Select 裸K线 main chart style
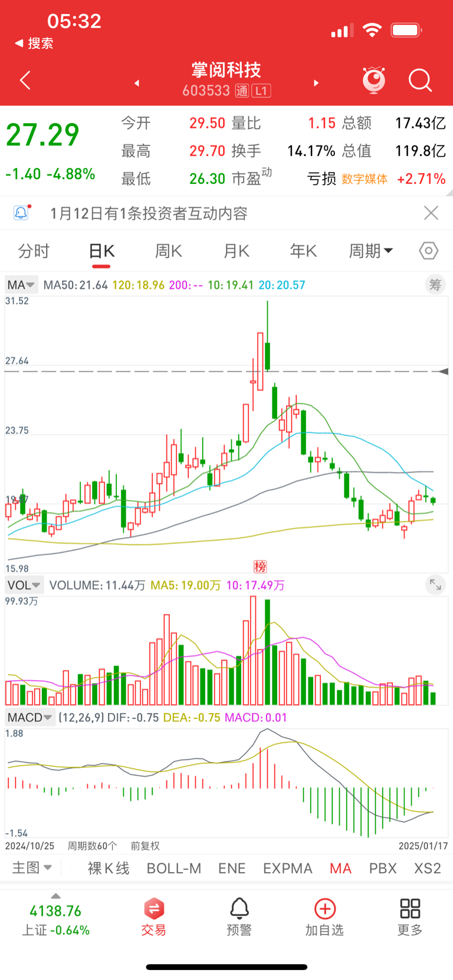The height and width of the screenshot is (980, 453). 109,868
